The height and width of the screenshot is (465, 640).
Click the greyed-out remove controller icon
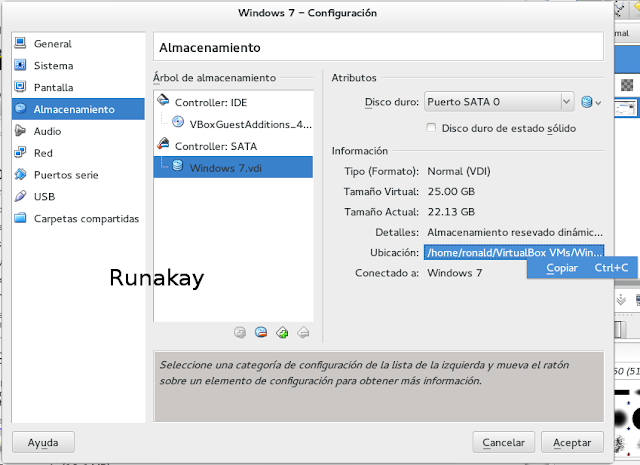(303, 333)
